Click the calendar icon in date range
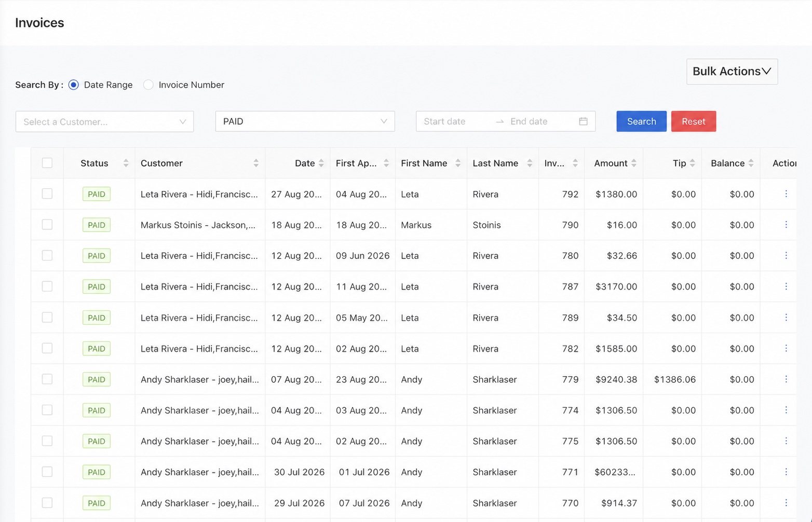 point(583,121)
